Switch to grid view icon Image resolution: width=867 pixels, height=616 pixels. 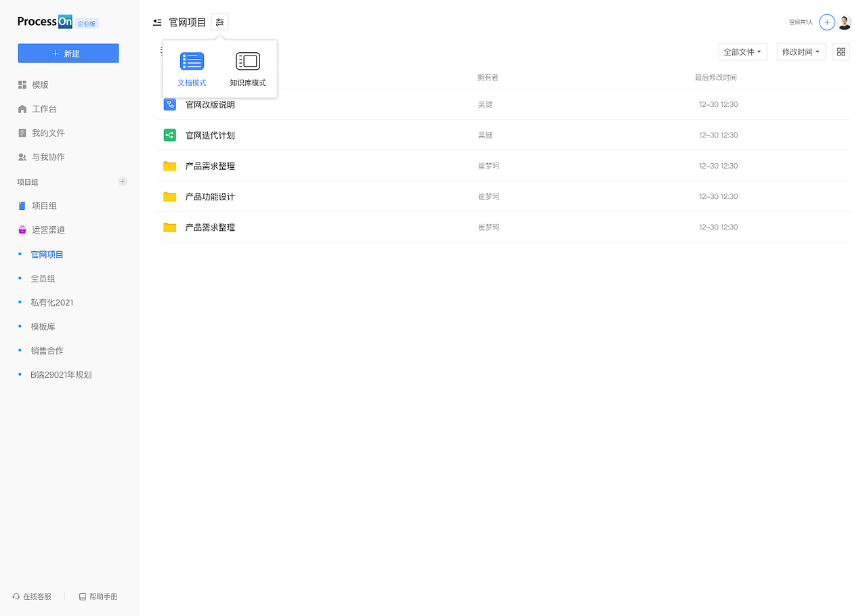point(841,51)
